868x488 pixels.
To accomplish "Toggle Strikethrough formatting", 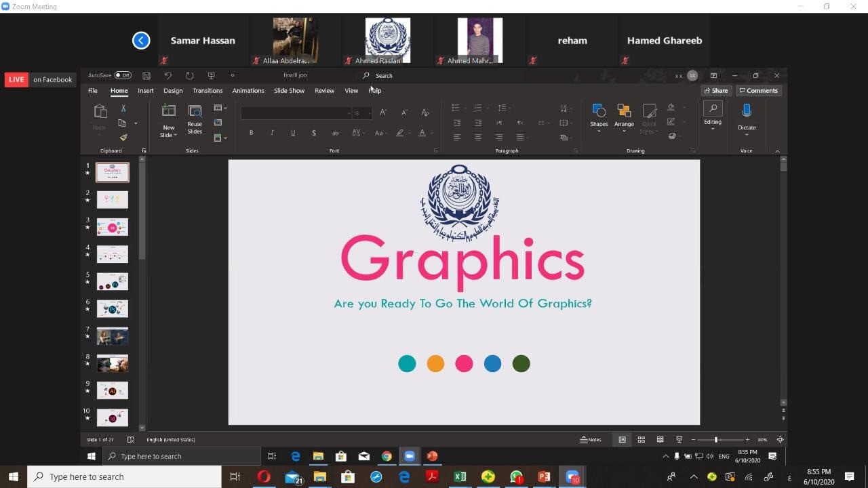I will click(x=335, y=133).
